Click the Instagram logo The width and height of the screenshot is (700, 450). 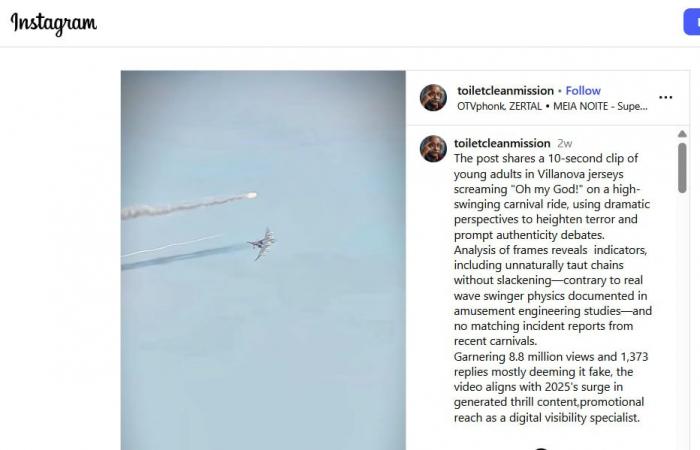[54, 23]
